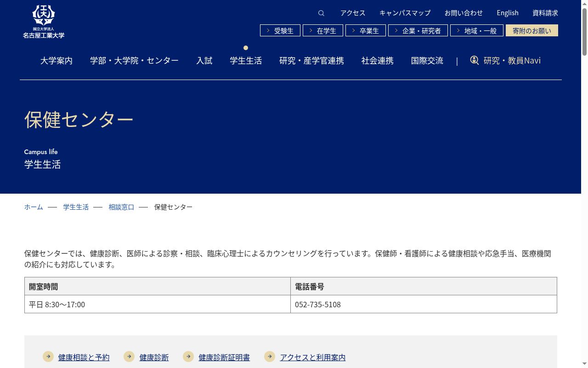This screenshot has height=368, width=588.
Task: Open the 学生生活 main menu
Action: pyautogui.click(x=246, y=60)
